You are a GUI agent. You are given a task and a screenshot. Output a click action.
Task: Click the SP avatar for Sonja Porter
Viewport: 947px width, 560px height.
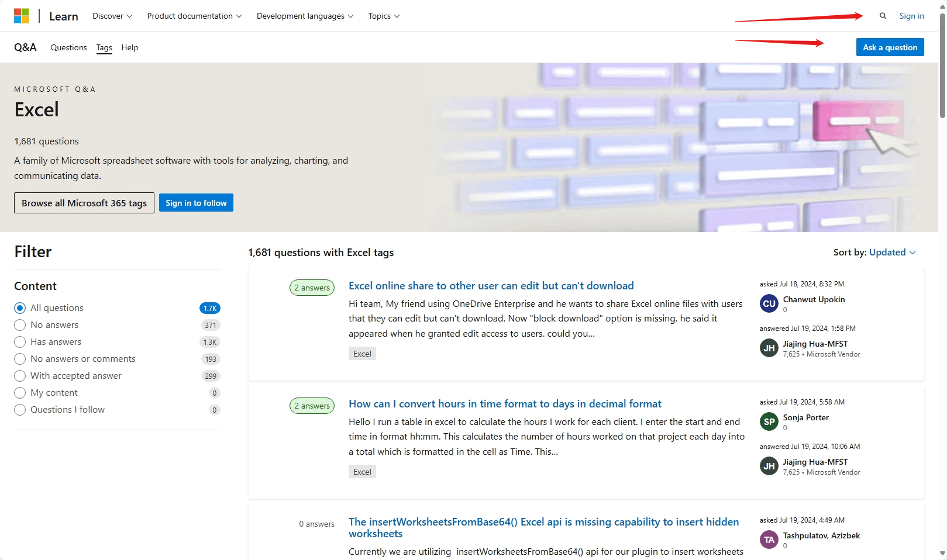click(769, 421)
